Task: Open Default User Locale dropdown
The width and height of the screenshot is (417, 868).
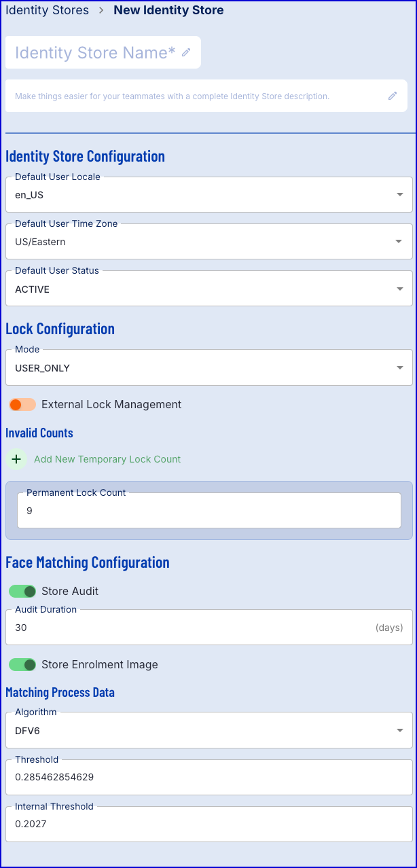Action: click(209, 195)
